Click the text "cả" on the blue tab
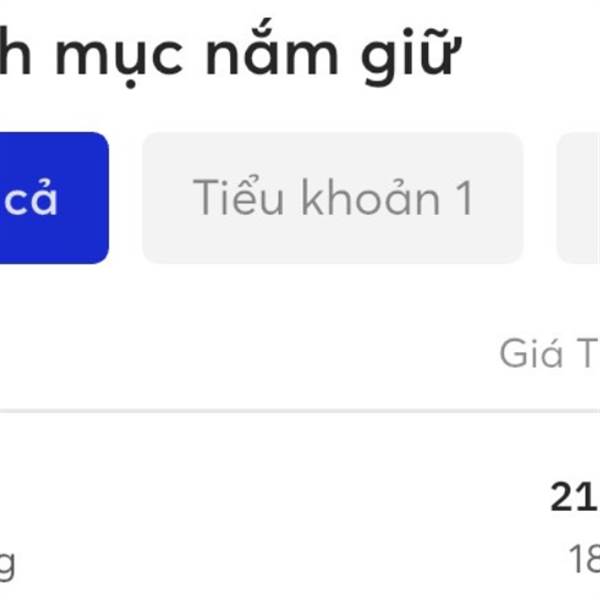600x600 pixels. coord(31,198)
